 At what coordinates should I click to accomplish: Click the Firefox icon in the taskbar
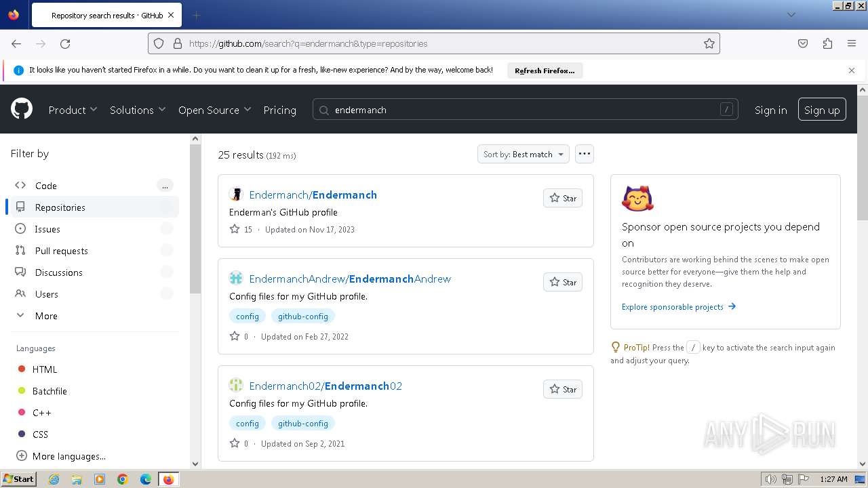pos(168,479)
